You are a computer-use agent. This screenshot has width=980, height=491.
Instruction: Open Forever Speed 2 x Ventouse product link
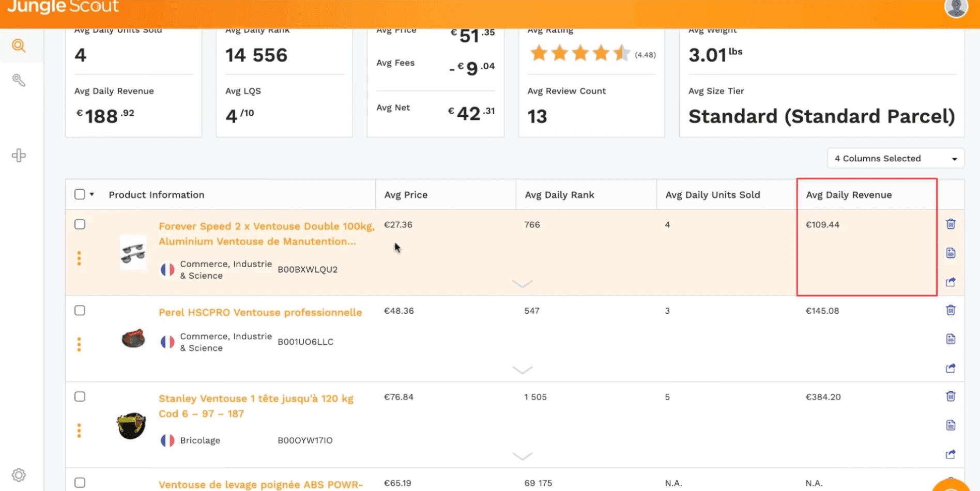coord(266,234)
